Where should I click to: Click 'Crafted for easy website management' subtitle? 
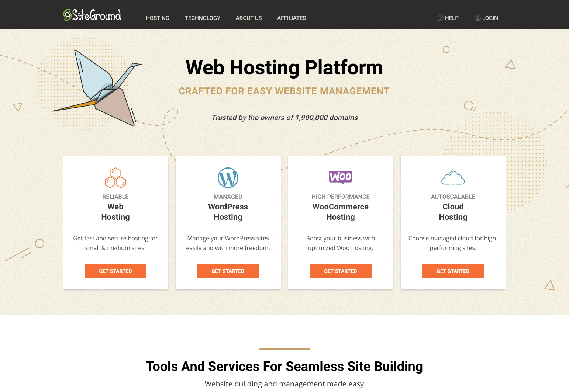tap(284, 91)
